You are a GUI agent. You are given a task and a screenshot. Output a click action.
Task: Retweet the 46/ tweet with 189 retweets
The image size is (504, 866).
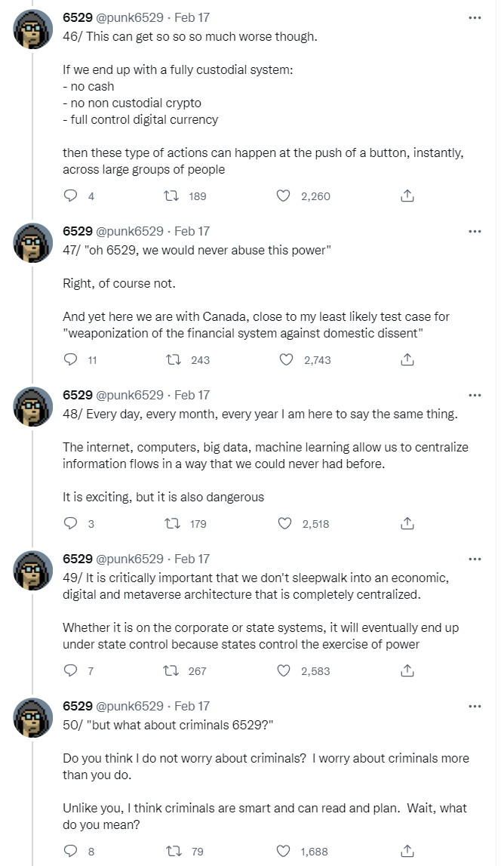point(172,196)
